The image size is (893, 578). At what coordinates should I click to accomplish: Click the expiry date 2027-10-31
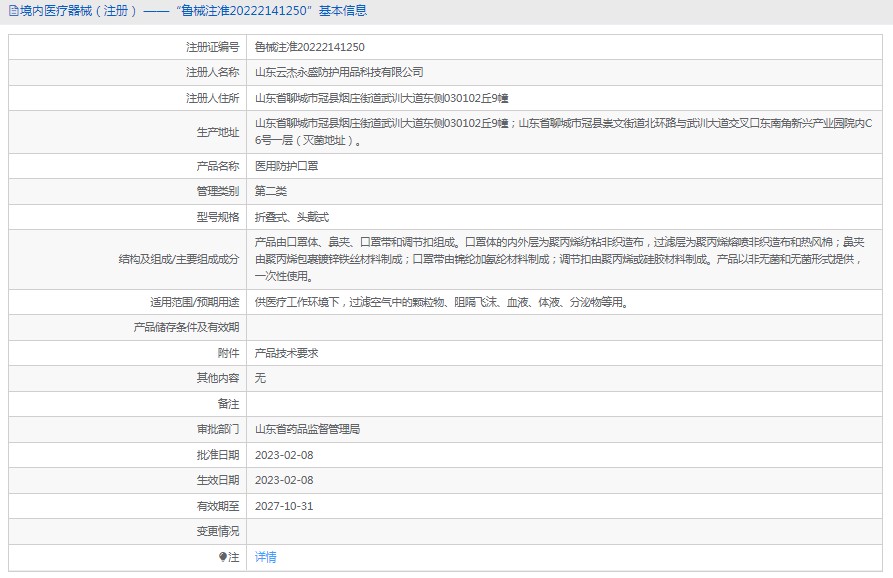(x=284, y=506)
